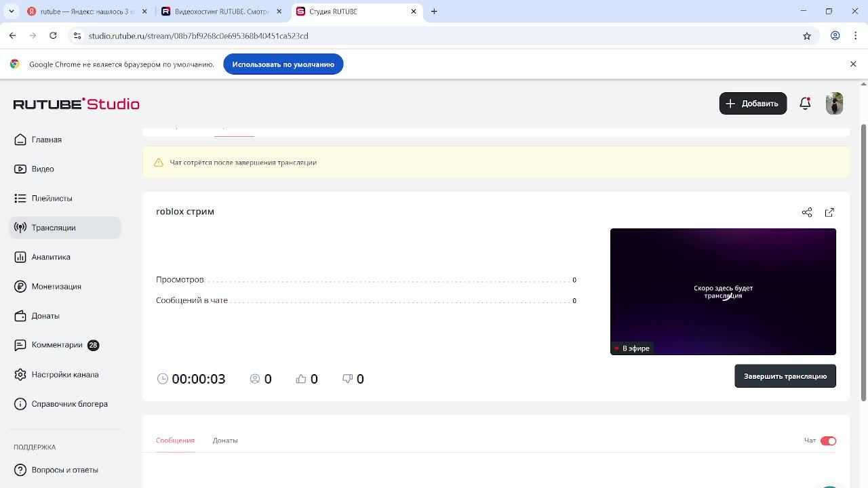Switch to the Видеохостинг RUTUBE tab
This screenshot has width=868, height=488.
(x=221, y=12)
